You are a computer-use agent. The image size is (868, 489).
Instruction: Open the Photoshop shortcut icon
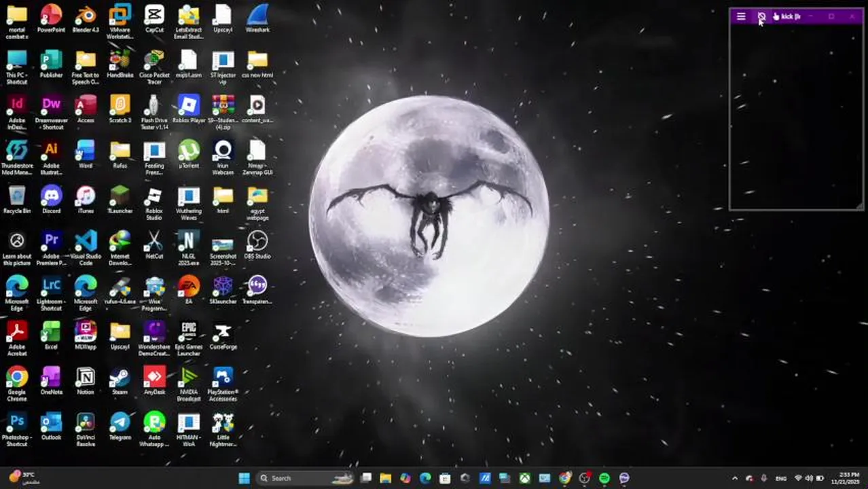point(17,429)
